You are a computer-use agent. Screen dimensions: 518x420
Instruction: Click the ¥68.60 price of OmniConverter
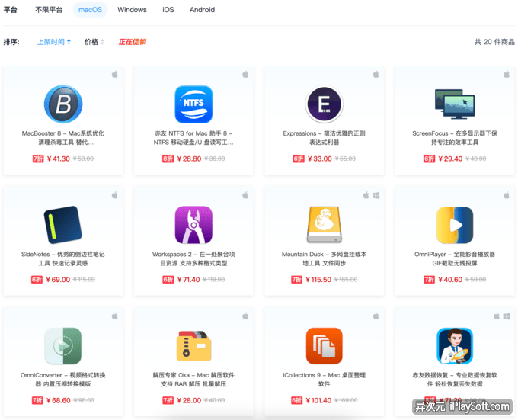[58, 400]
